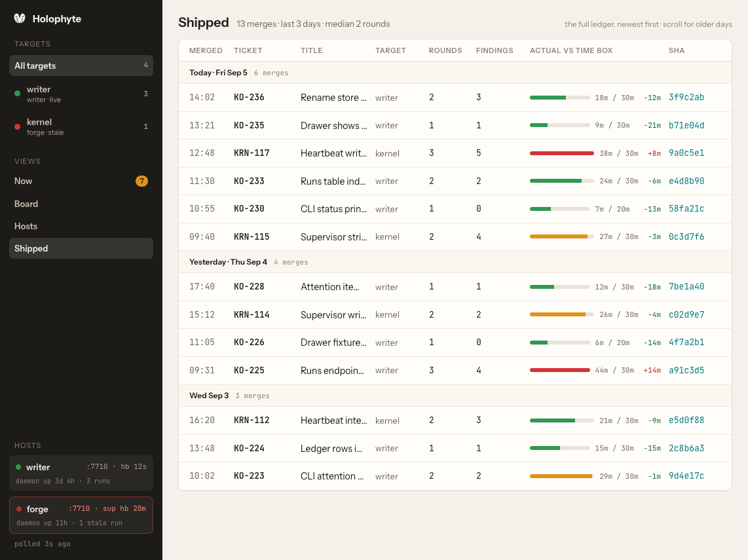Screen dimensions: 748x560
Task: Click the Wed Sep 3 group header
Action: [x=455, y=396]
